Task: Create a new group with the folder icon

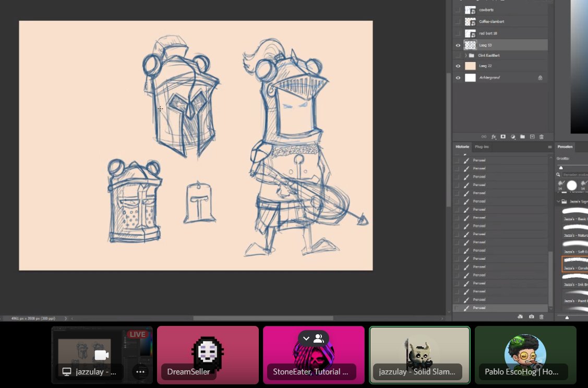Action: tap(522, 137)
